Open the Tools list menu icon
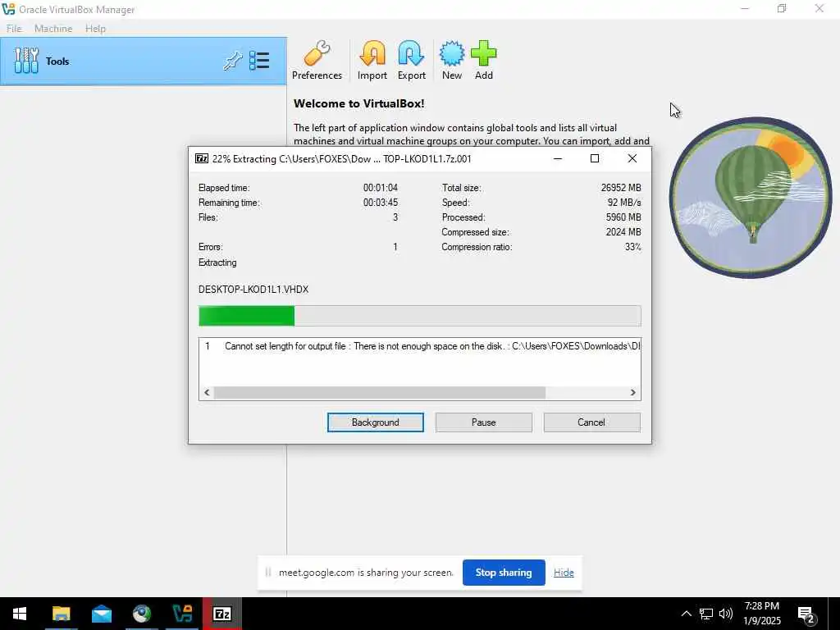 pos(259,61)
